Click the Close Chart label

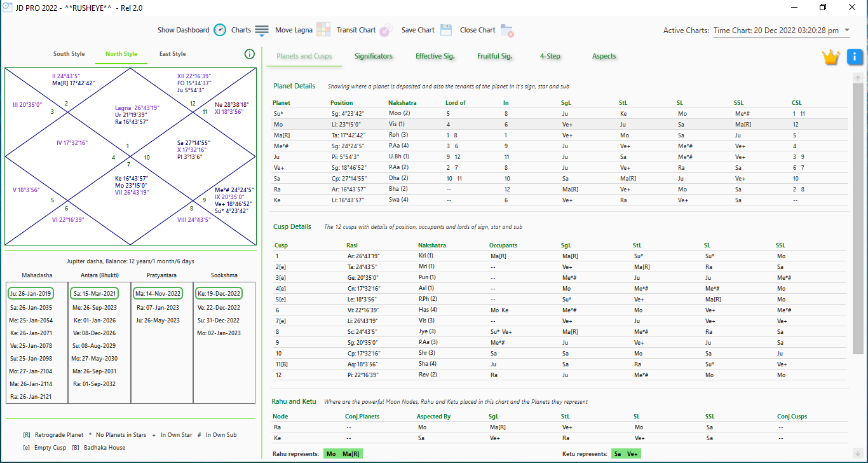pos(478,30)
